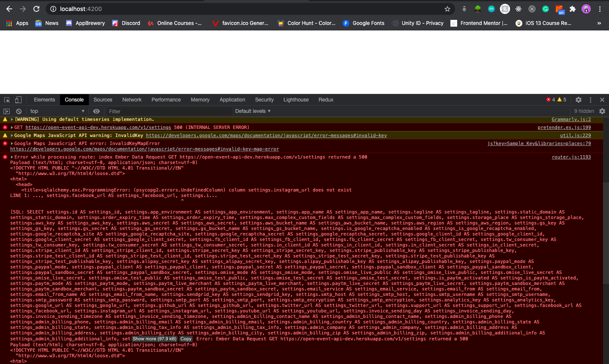The width and height of the screenshot is (609, 364).
Task: Switch to the Network tab
Action: tap(132, 100)
